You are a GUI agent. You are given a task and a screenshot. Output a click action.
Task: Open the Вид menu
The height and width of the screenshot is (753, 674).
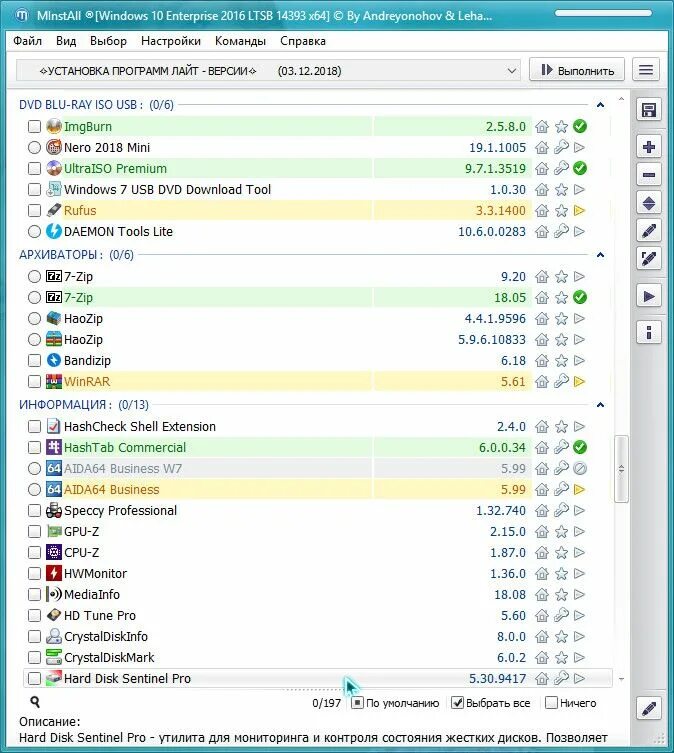pyautogui.click(x=66, y=41)
